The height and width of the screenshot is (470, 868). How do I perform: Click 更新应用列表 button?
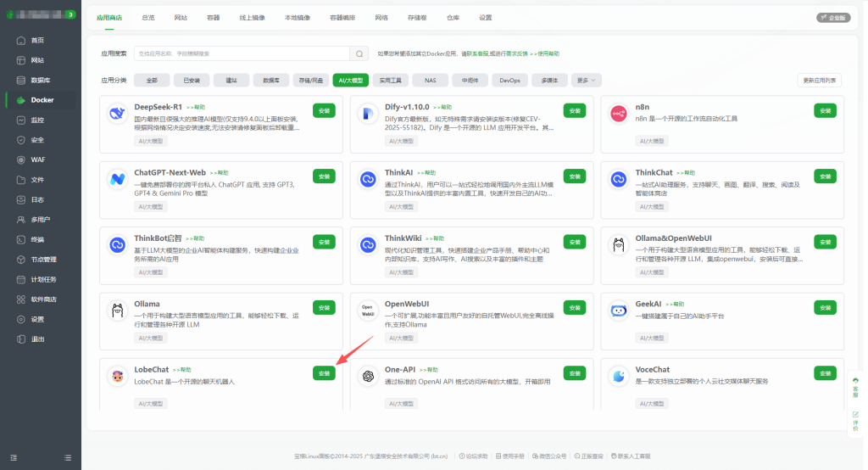pos(819,81)
